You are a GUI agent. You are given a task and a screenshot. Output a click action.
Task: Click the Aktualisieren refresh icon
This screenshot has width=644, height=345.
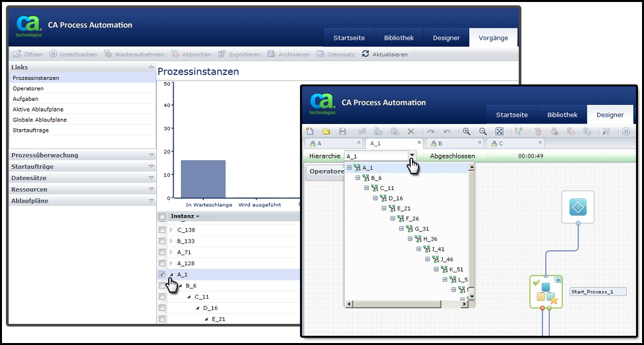point(366,54)
